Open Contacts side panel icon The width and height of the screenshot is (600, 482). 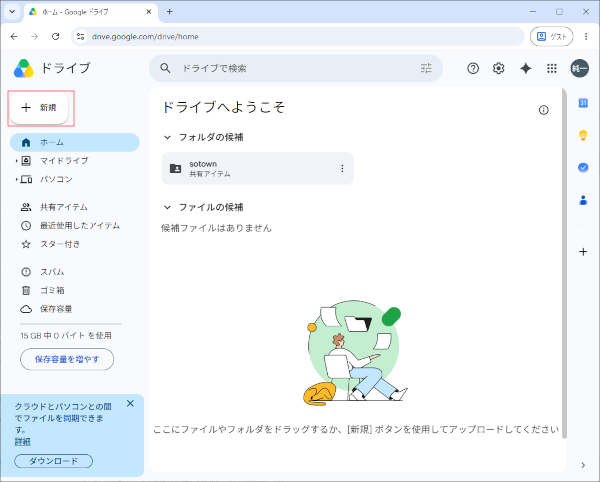(583, 200)
